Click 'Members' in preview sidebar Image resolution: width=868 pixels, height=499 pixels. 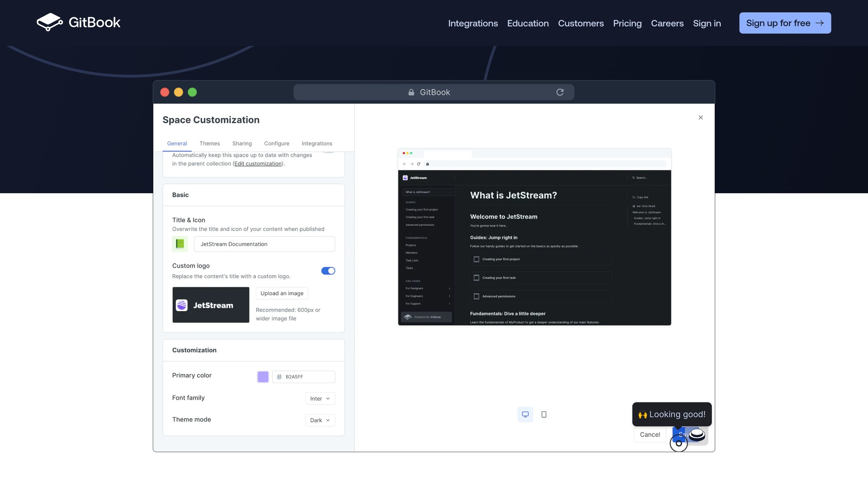[x=412, y=253]
